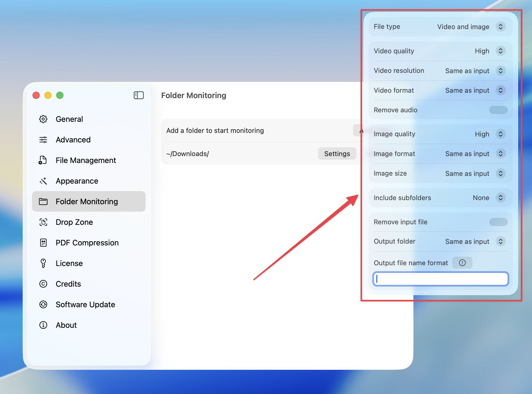Collapse the sidebar with the panel toggle

coord(138,95)
